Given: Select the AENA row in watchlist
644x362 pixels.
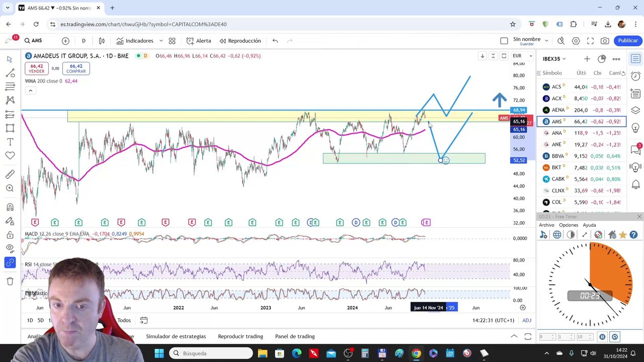Looking at the screenshot, I should pos(582,110).
